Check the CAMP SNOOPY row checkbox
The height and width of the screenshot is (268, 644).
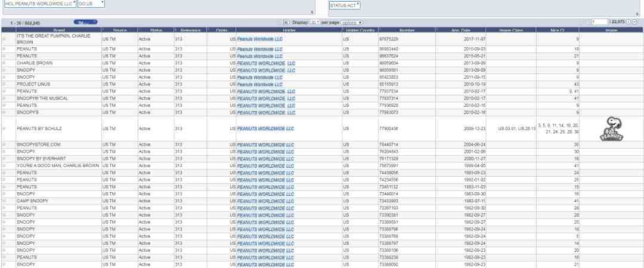tap(5, 201)
